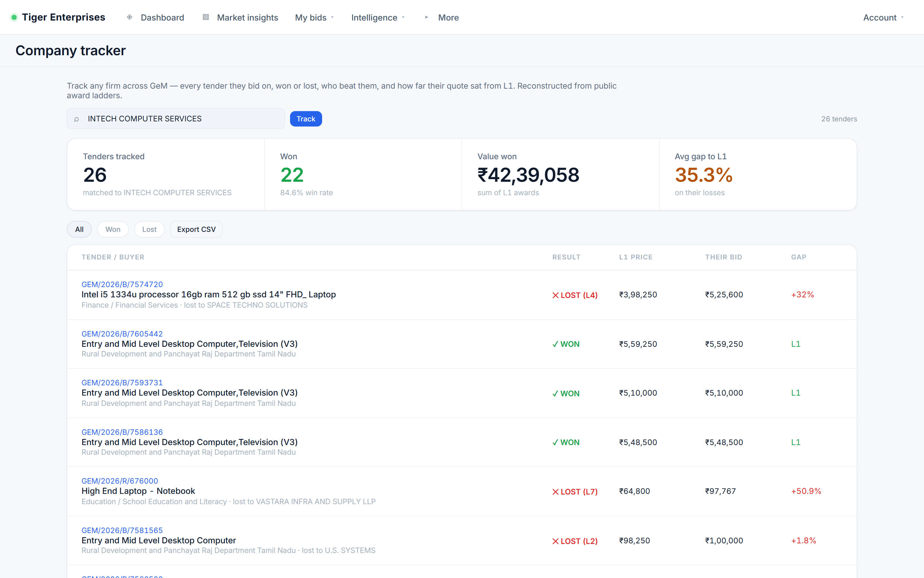
Task: Click the +32% gap value
Action: point(803,295)
